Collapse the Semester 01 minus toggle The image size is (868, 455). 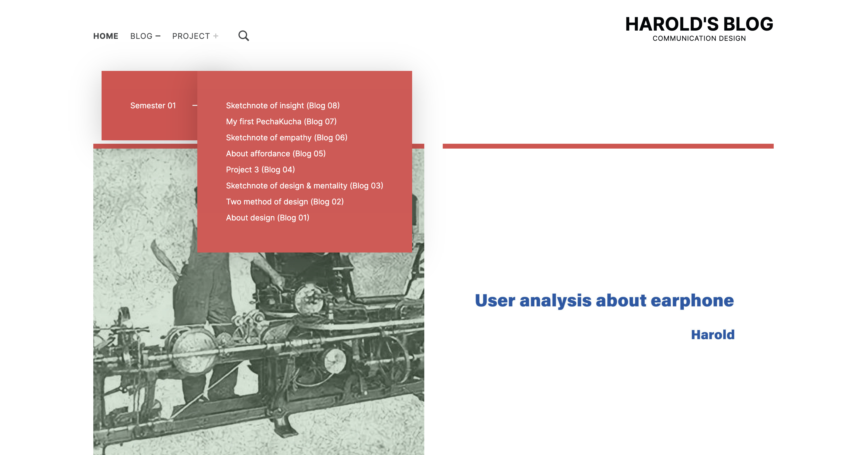click(x=195, y=105)
